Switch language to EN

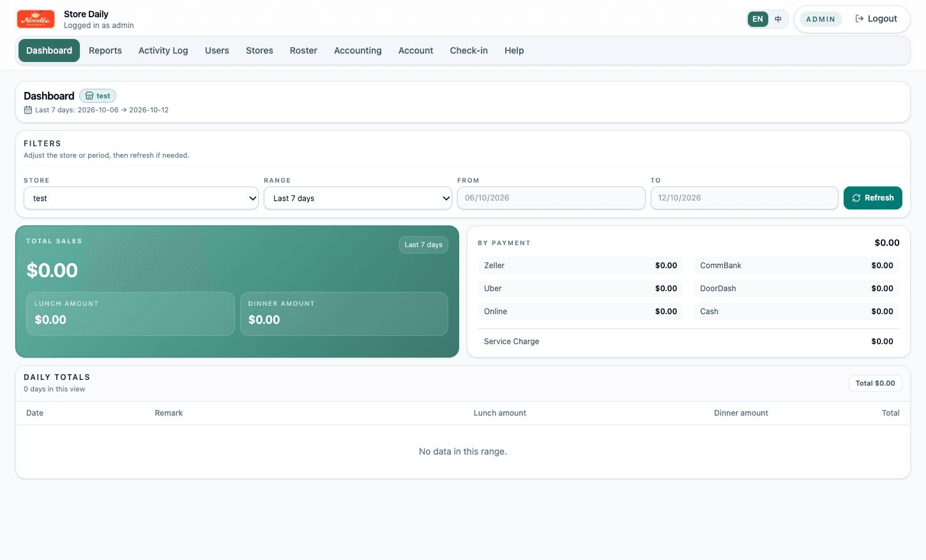pos(757,19)
